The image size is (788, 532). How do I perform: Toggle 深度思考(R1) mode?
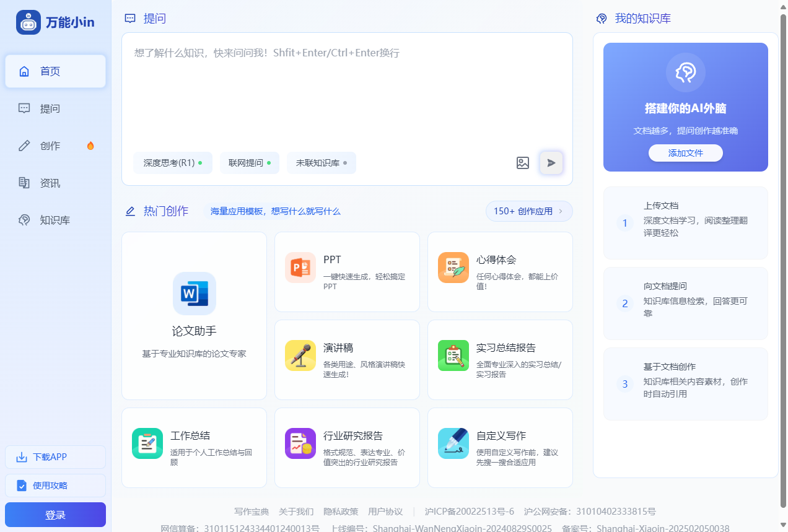pos(173,163)
